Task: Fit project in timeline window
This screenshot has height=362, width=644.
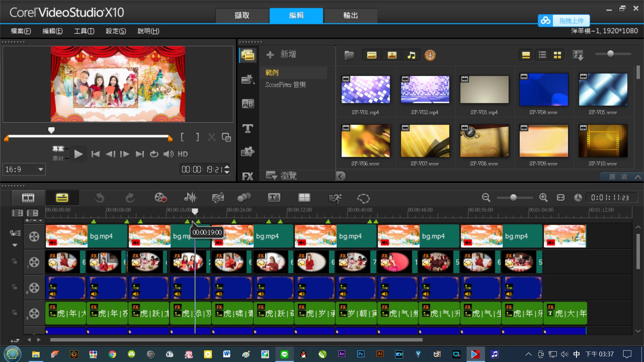Action: (x=561, y=198)
